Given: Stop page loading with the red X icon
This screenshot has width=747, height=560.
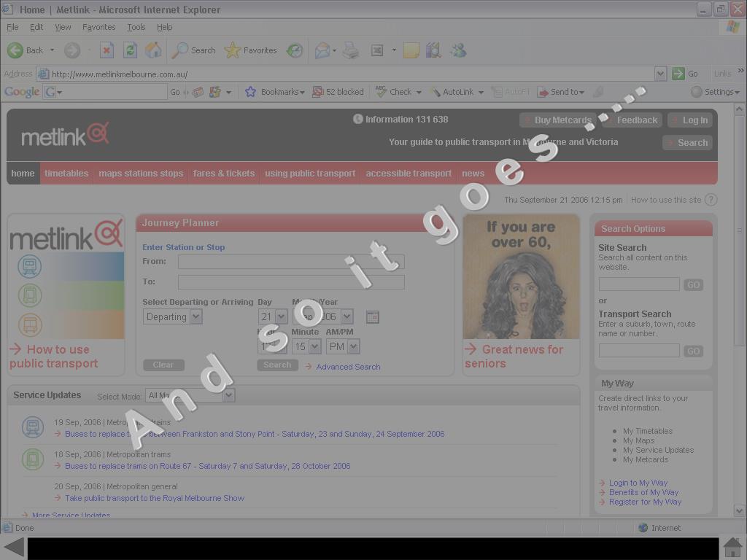Looking at the screenshot, I should pyautogui.click(x=107, y=50).
